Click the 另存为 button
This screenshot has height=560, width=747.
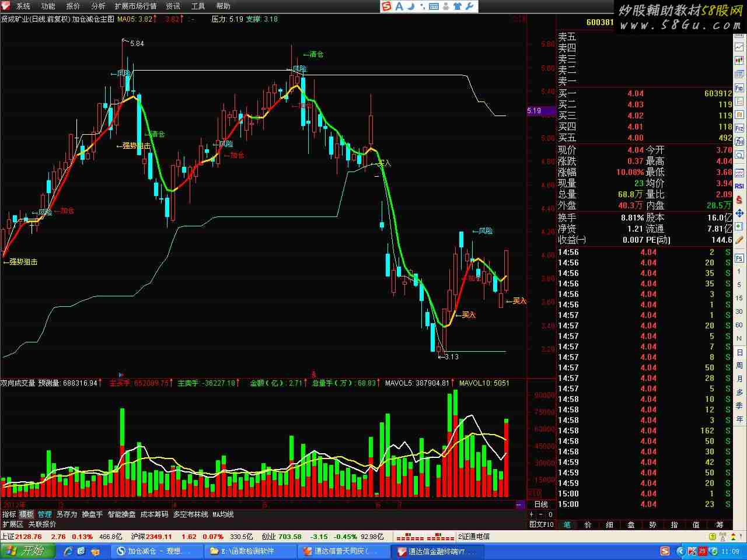(x=67, y=514)
